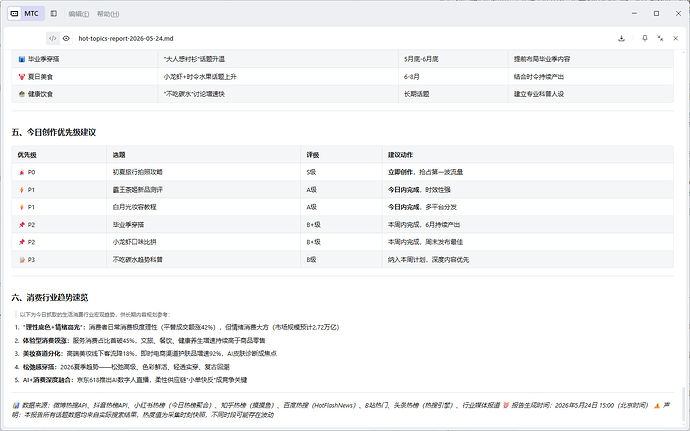The height and width of the screenshot is (431, 690).
Task: Select the 夏日美食 cell in the top table
Action: (x=85, y=77)
